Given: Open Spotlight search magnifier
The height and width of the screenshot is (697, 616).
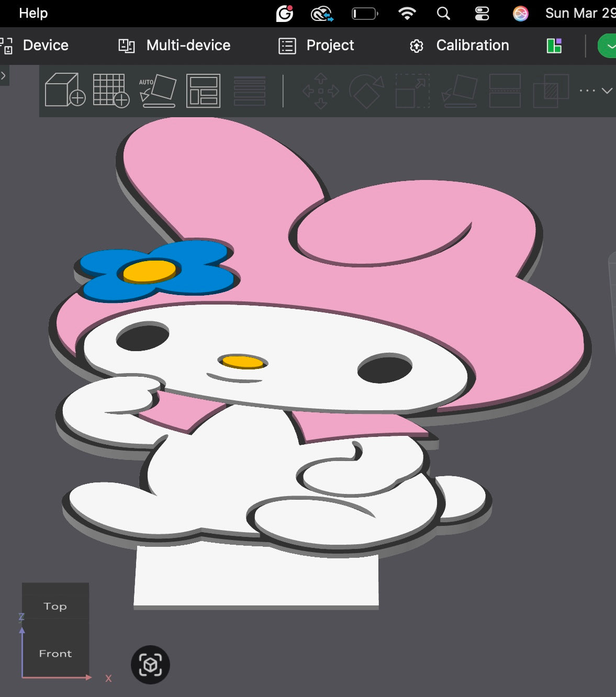Looking at the screenshot, I should coord(443,13).
